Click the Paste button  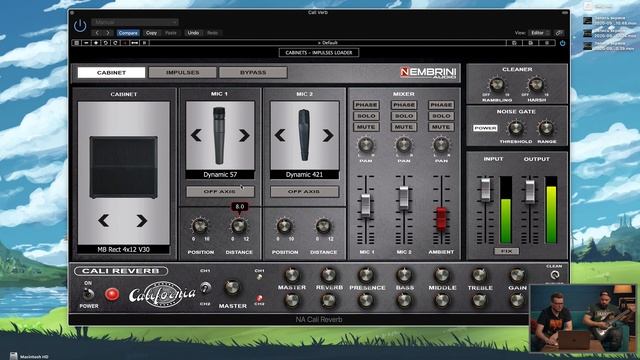click(x=171, y=33)
